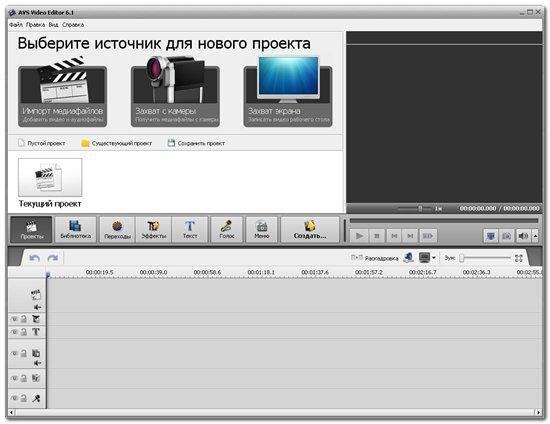Toggle visibility of text track

coord(14,332)
